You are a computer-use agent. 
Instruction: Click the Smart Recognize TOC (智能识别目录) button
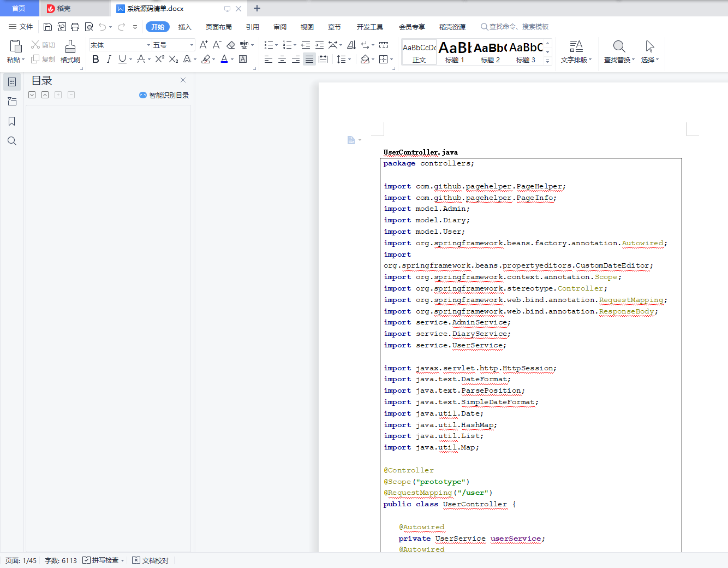click(164, 95)
